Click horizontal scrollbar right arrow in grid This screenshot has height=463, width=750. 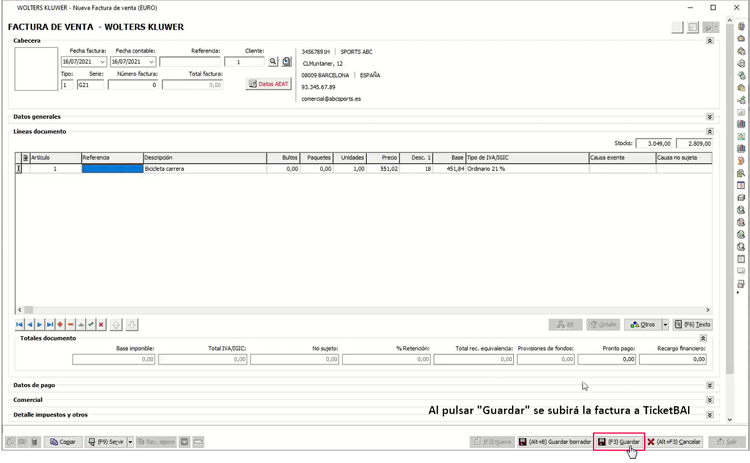(708, 310)
